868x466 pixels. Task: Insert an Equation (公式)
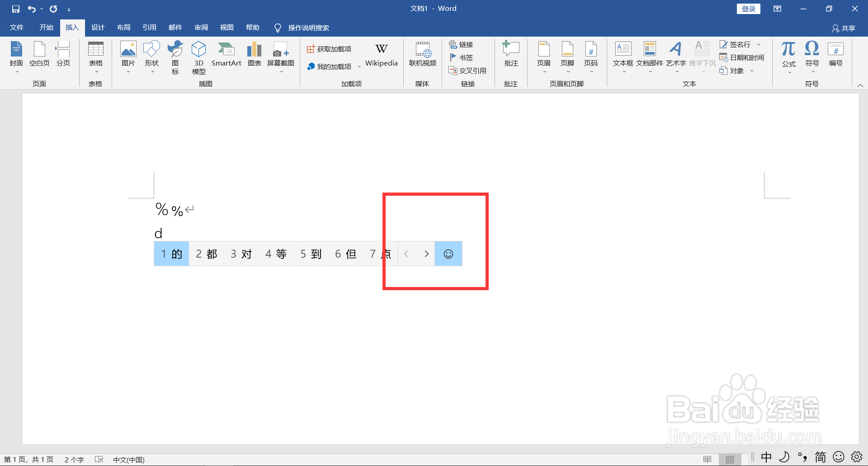[x=788, y=57]
